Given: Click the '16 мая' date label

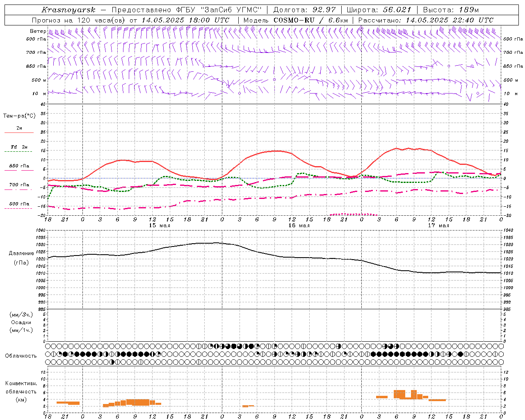Looking at the screenshot, I should 299,226.
